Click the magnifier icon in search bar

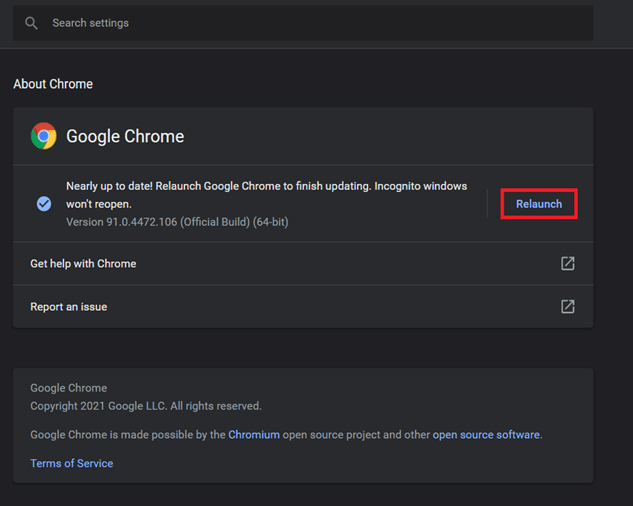(32, 23)
